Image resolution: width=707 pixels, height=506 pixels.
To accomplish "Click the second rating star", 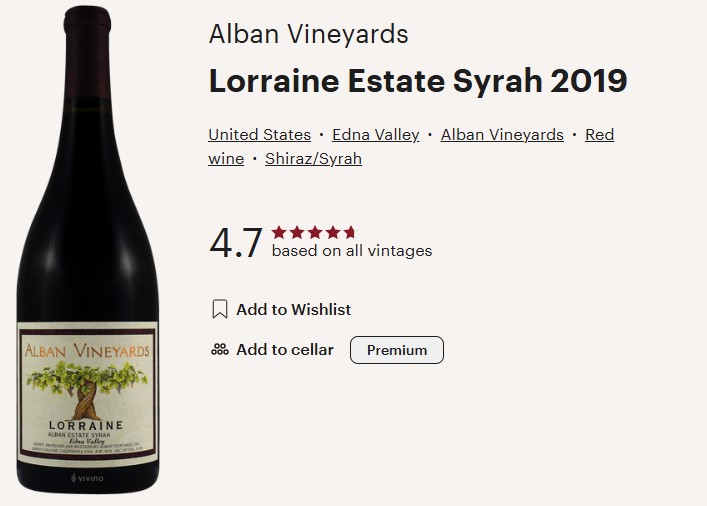I will point(297,232).
